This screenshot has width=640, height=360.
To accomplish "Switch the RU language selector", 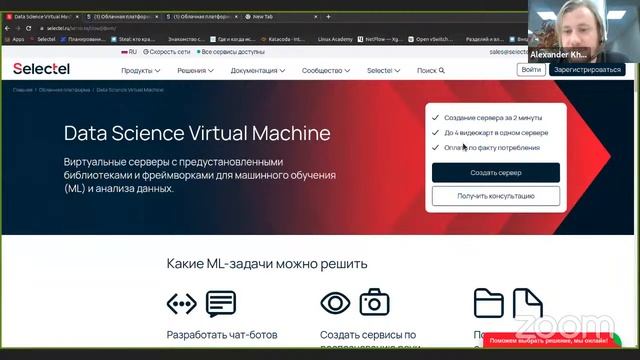I will coord(129,52).
